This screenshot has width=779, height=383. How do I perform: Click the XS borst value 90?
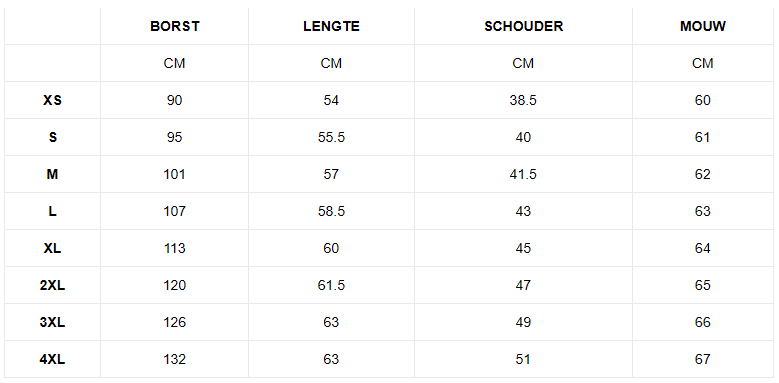(174, 100)
